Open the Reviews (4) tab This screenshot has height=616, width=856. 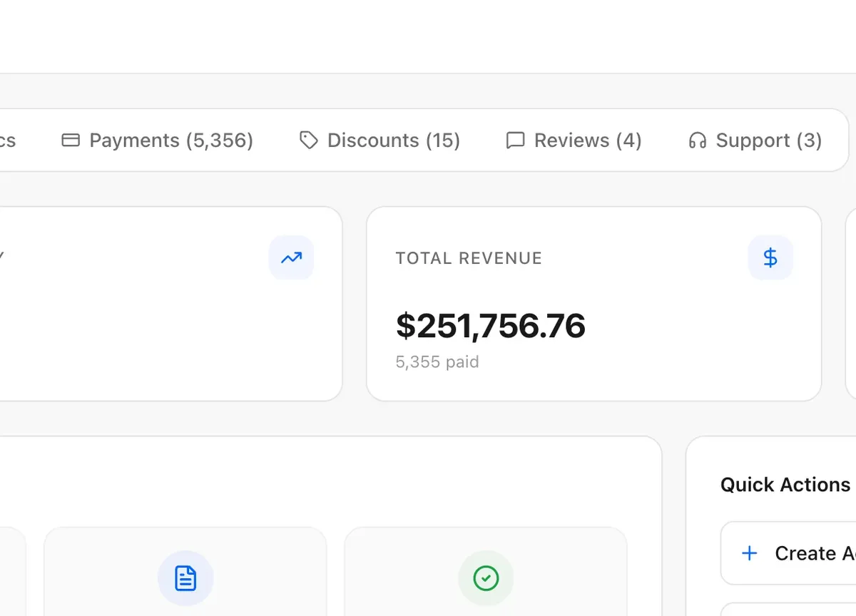(574, 140)
